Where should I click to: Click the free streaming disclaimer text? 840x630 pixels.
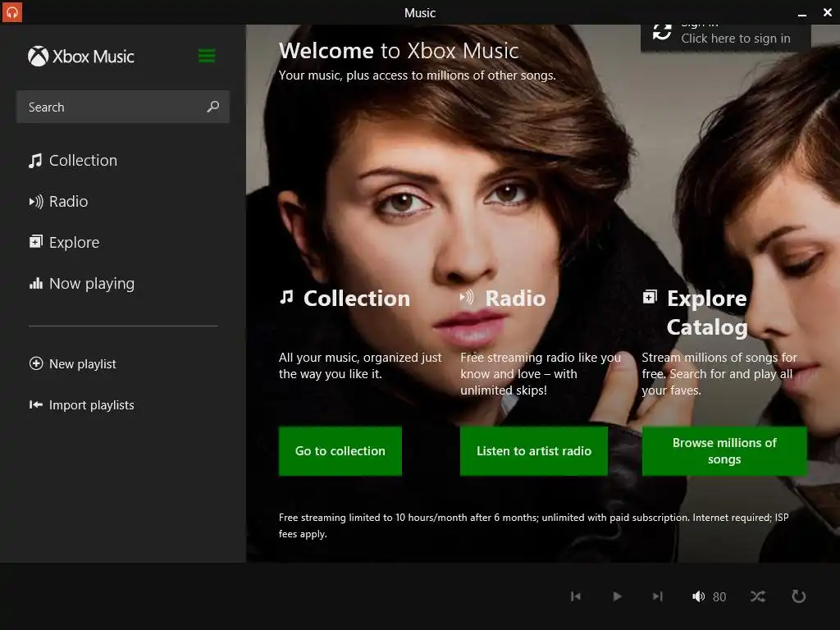533,526
